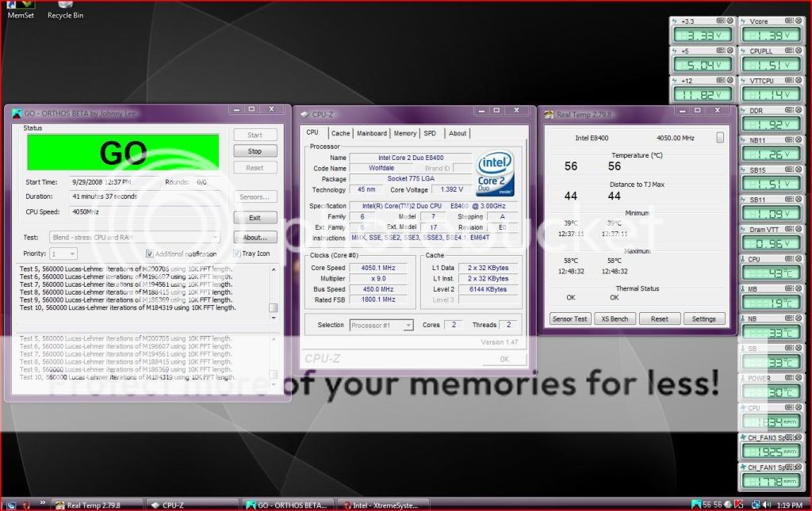
Task: Open settings icon of the MB temperature gadget
Action: [789, 288]
